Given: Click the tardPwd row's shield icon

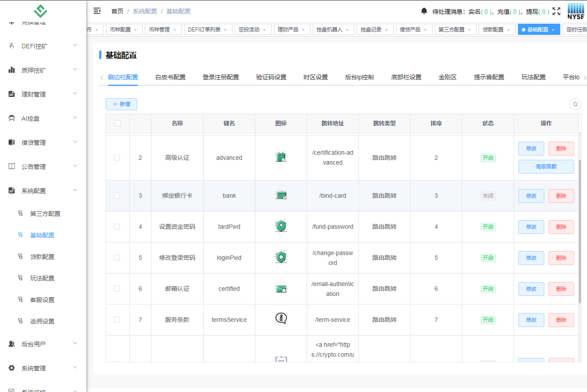Looking at the screenshot, I should click(281, 226).
